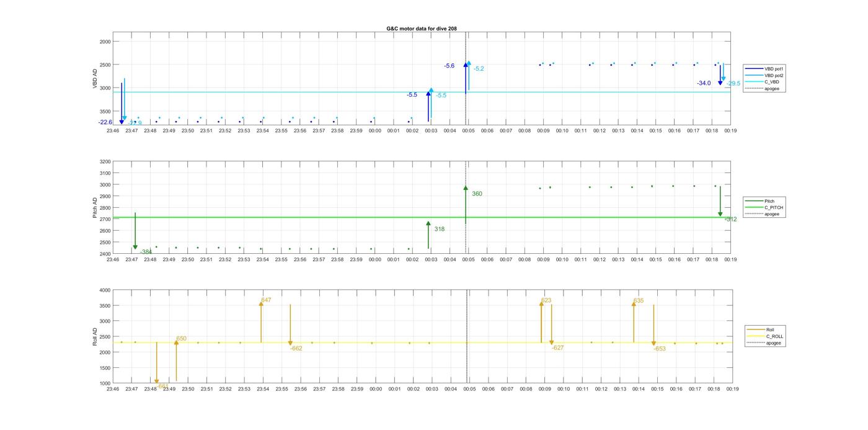Click the "360" pitch value label
The width and height of the screenshot is (868, 430).
click(477, 194)
